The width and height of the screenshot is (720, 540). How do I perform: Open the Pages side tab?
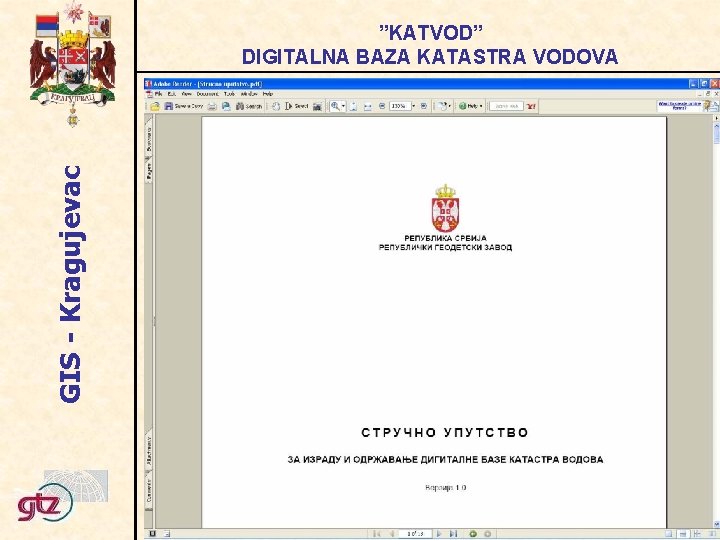coord(149,170)
